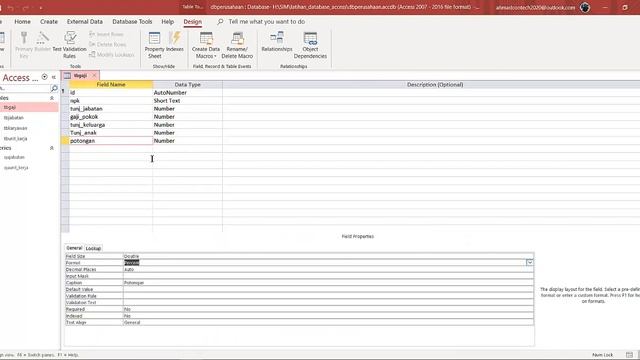Screen dimensions: 640x360
Task: Click the Input Mask property field
Action: [x=328, y=276]
